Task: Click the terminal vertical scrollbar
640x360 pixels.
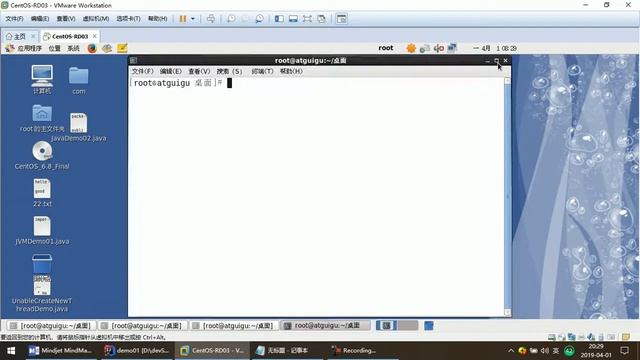Action: coord(507,197)
